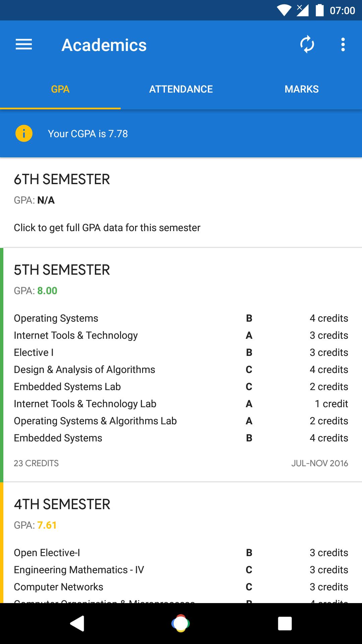This screenshot has height=644, width=362.
Task: Tap the yellow info icon beside CGPA
Action: [24, 133]
